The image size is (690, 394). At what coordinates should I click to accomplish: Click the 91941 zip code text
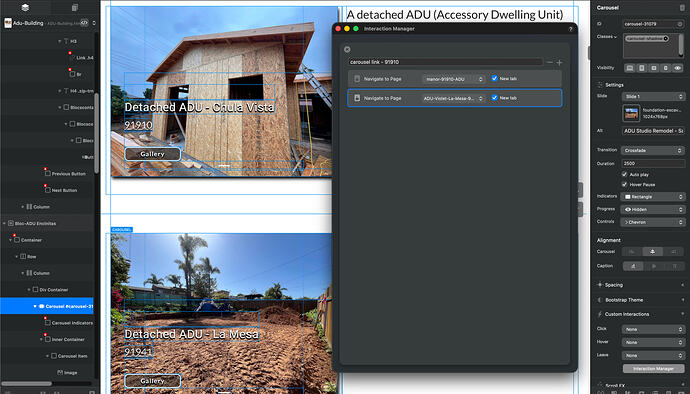(138, 352)
